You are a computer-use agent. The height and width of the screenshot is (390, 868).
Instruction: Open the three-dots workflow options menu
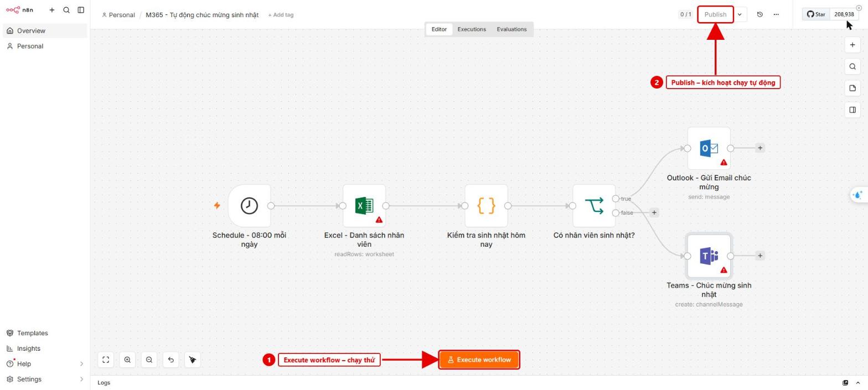pyautogui.click(x=776, y=14)
